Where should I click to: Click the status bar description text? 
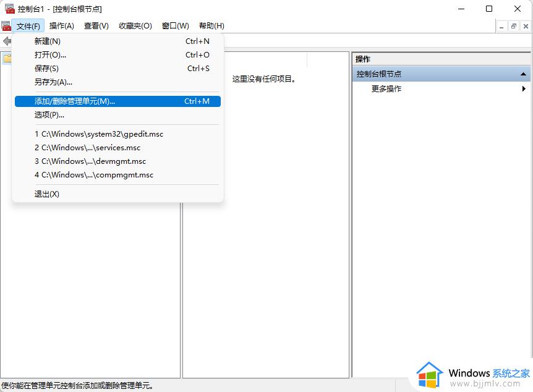pyautogui.click(x=77, y=386)
